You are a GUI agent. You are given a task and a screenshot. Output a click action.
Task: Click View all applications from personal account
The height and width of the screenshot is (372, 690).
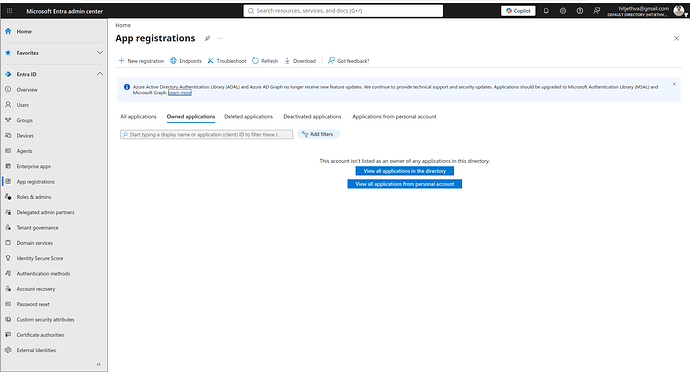point(404,184)
